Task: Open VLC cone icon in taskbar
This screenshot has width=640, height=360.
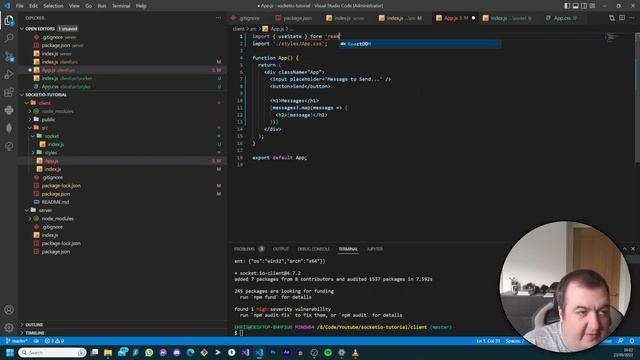Action: click(x=355, y=353)
